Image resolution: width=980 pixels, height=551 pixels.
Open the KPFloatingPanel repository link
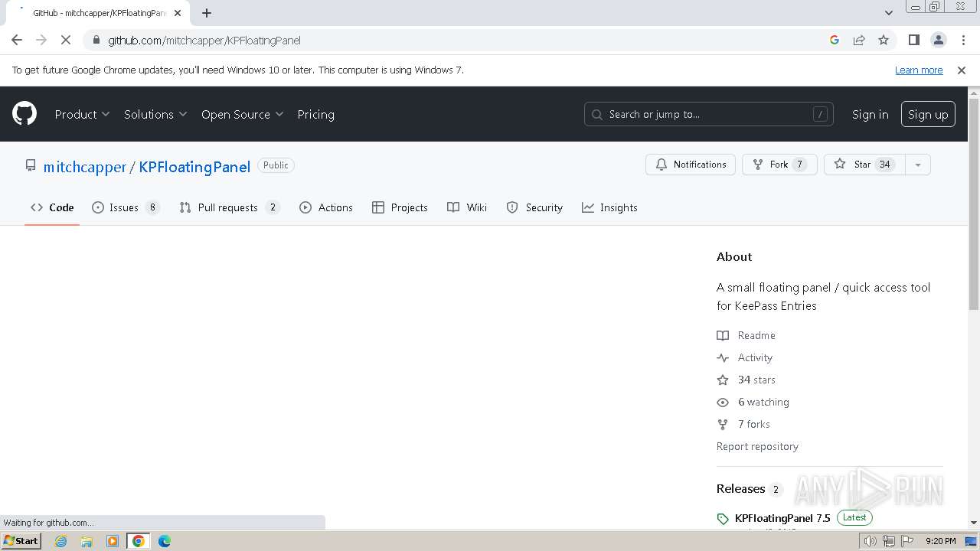[x=194, y=167]
